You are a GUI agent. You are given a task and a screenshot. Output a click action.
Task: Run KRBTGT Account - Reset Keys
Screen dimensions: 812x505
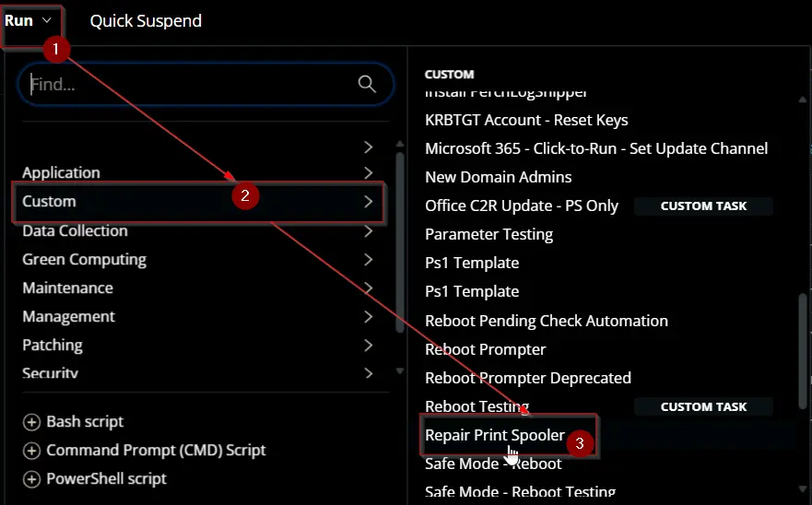(x=526, y=120)
